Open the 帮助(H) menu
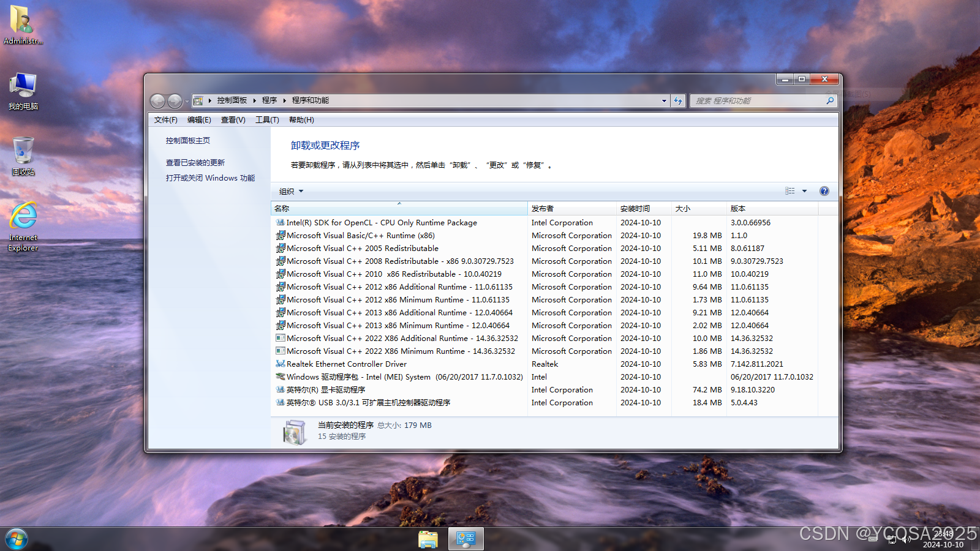Image resolution: width=980 pixels, height=551 pixels. 301,120
